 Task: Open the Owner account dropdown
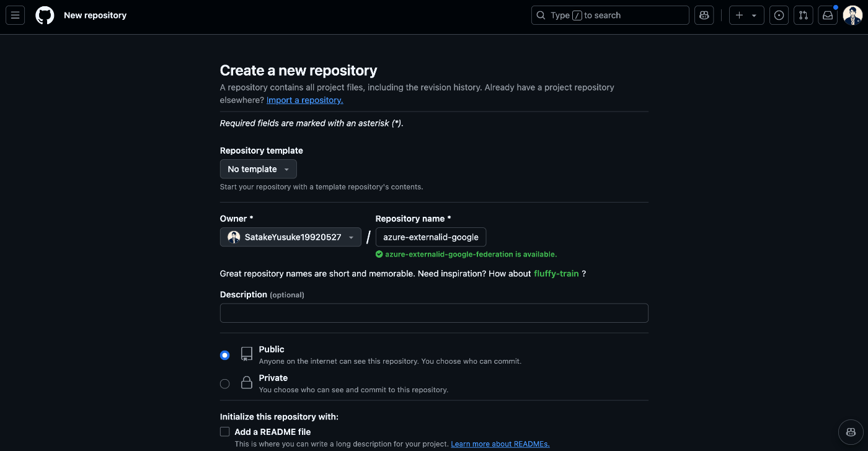pyautogui.click(x=290, y=237)
